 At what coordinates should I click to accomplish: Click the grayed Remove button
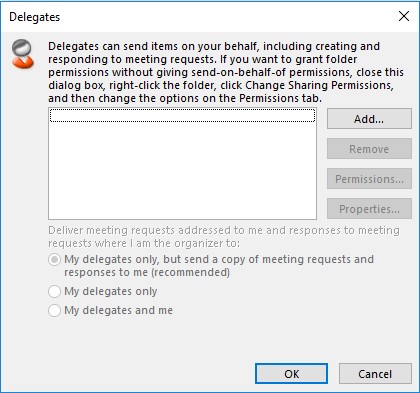click(369, 149)
